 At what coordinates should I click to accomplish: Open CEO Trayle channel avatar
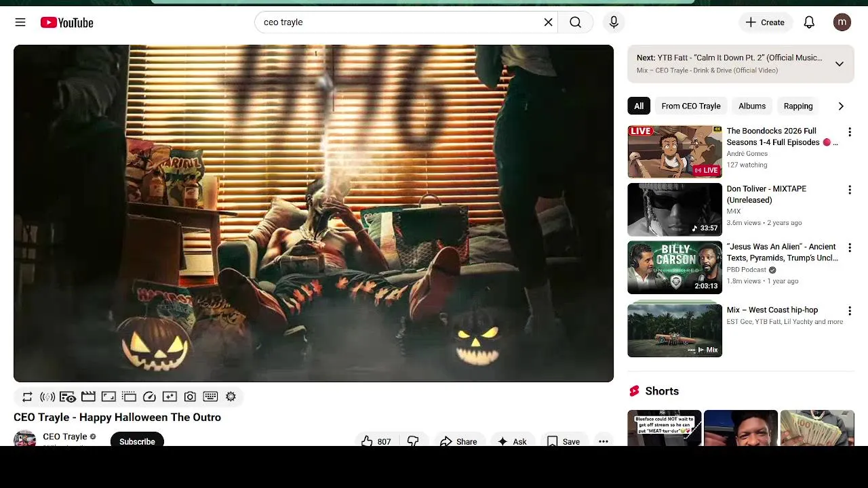point(25,439)
